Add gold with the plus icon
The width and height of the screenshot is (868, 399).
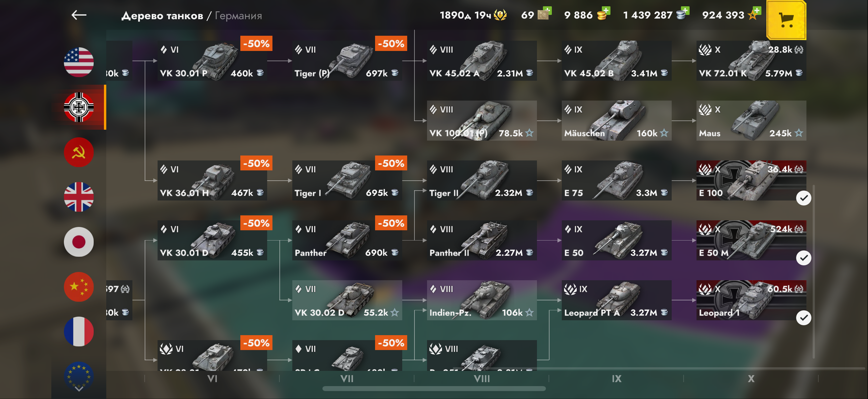(x=605, y=11)
